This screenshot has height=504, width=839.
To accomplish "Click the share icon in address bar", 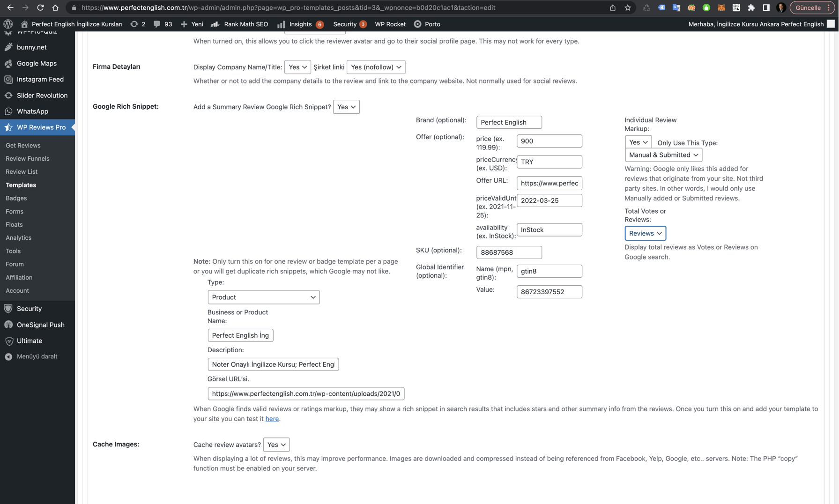I will [x=613, y=7].
